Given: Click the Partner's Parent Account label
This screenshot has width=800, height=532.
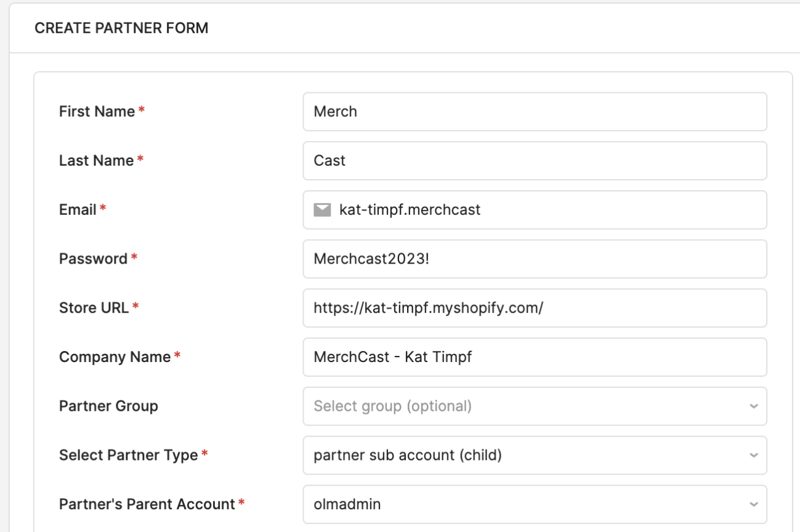Looking at the screenshot, I should coord(147,505).
